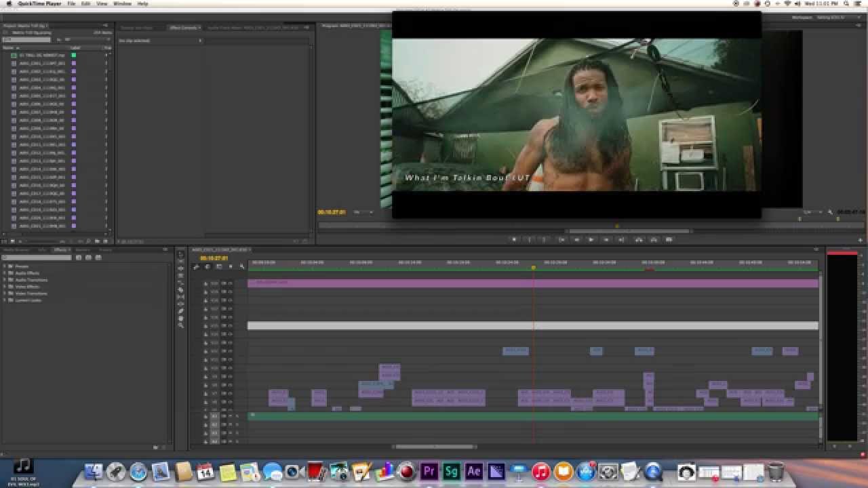Select the Slip tool
868x488 pixels.
(x=180, y=297)
